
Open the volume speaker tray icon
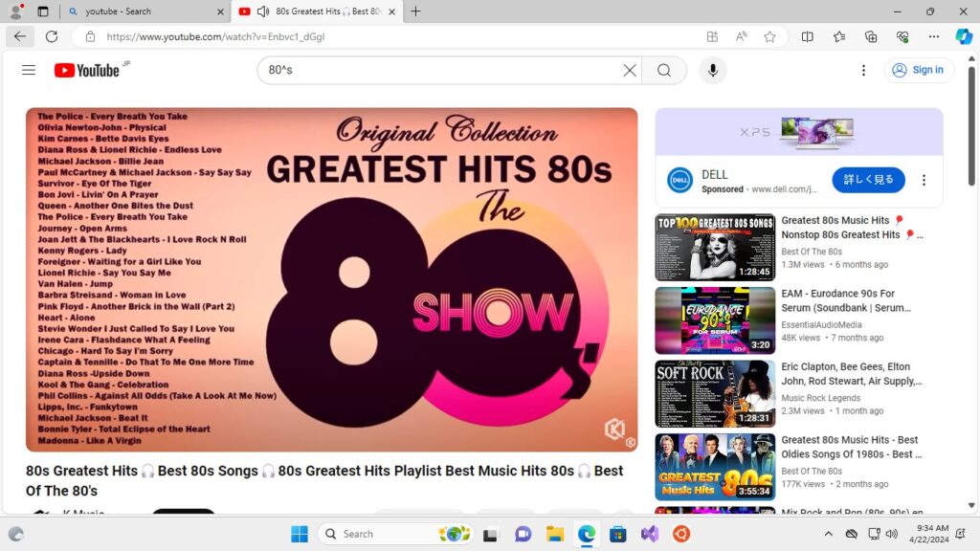pyautogui.click(x=892, y=534)
